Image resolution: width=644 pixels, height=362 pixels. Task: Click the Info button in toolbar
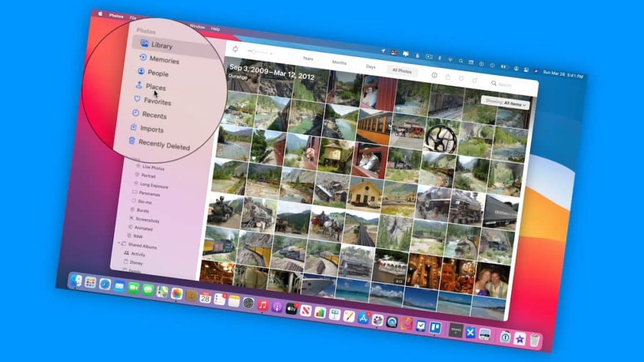click(x=435, y=75)
